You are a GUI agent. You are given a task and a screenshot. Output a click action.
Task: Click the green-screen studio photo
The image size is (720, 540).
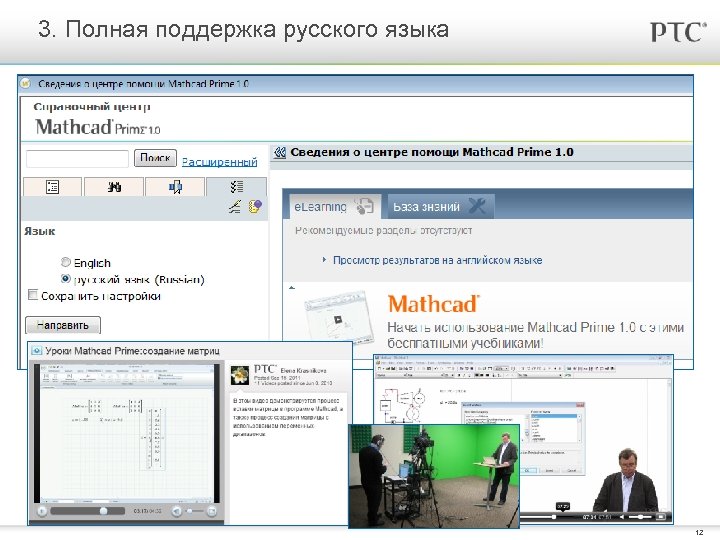(434, 476)
